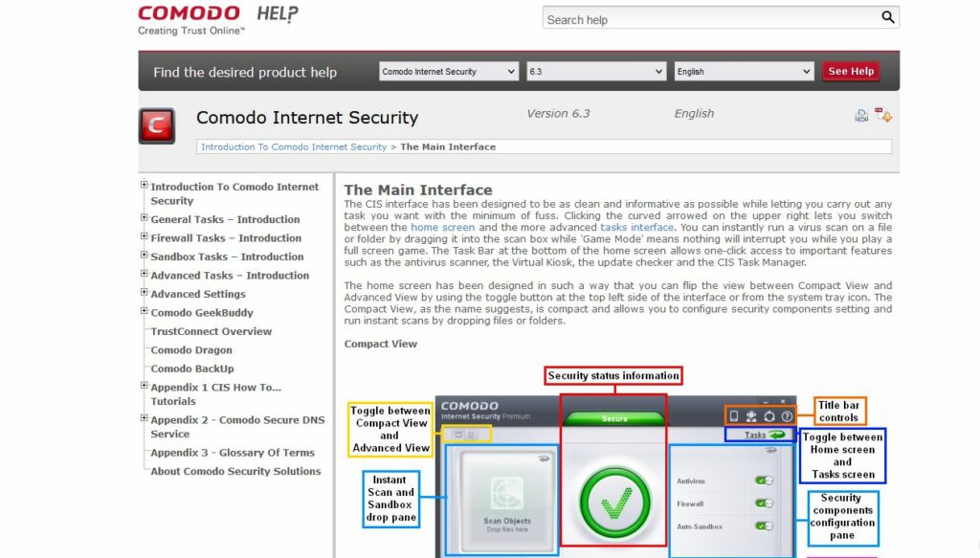Click the print page icon
The height and width of the screenshot is (558, 980).
tap(861, 115)
